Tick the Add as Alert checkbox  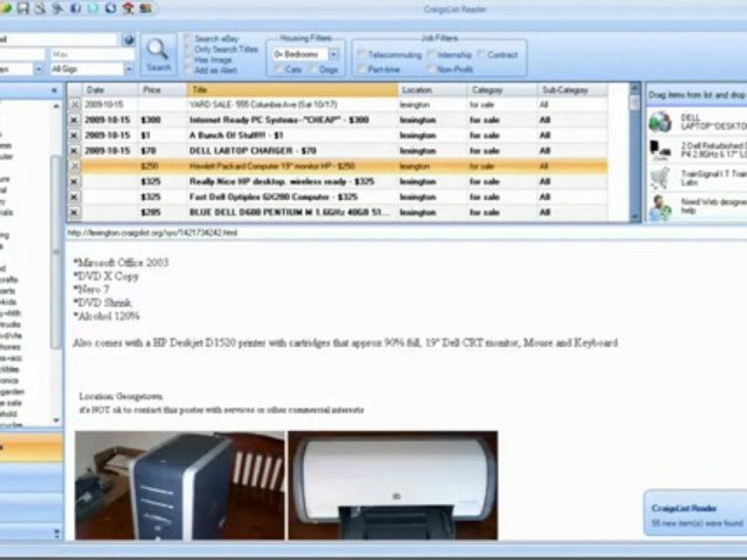(x=188, y=70)
